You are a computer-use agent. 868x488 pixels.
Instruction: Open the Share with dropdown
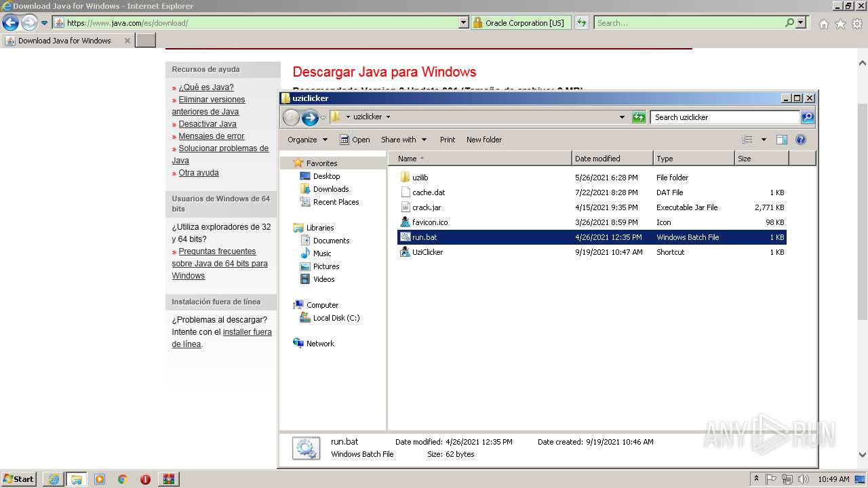(403, 140)
